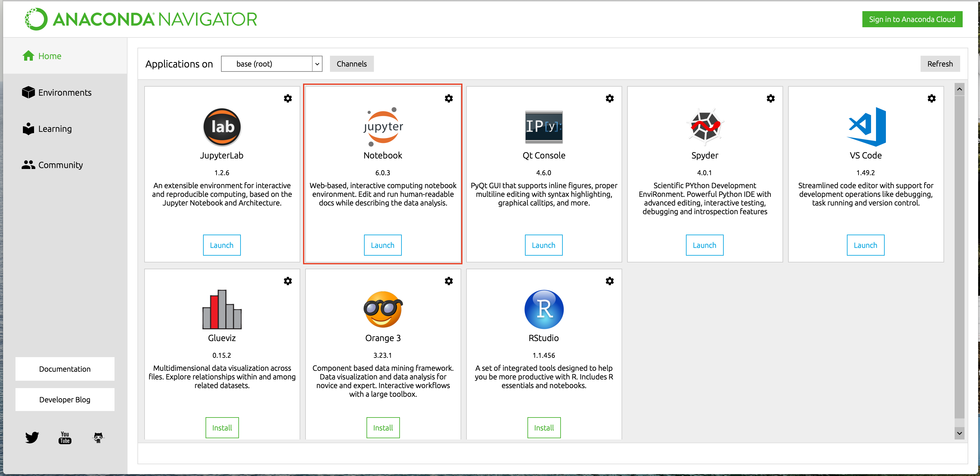980x476 pixels.
Task: Launch the JupyterLab application
Action: [x=222, y=245]
